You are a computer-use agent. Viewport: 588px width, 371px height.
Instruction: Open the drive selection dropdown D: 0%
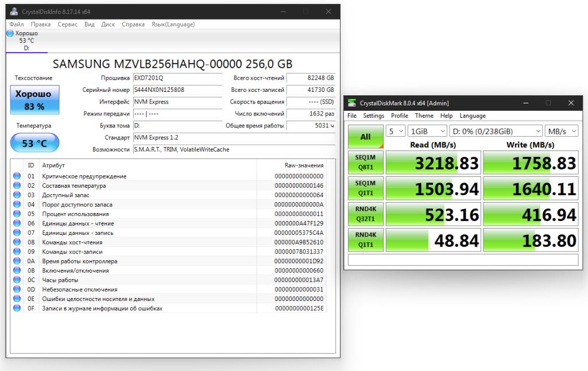pos(496,131)
